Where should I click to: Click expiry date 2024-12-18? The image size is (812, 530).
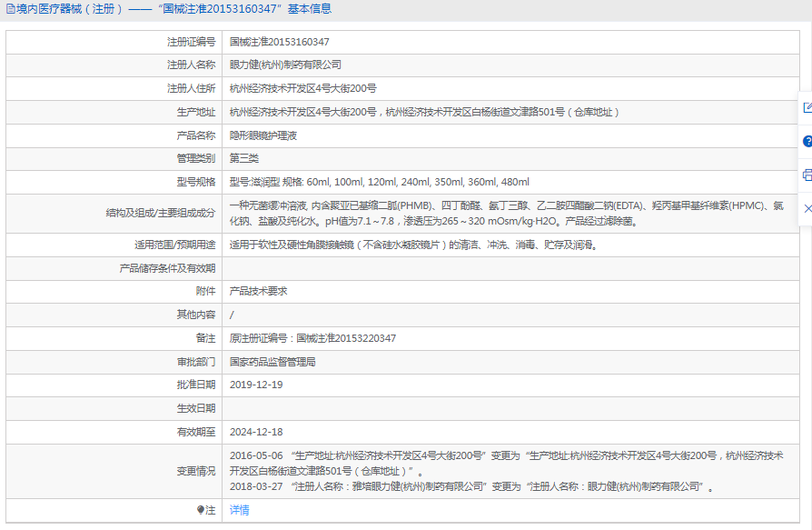[256, 432]
